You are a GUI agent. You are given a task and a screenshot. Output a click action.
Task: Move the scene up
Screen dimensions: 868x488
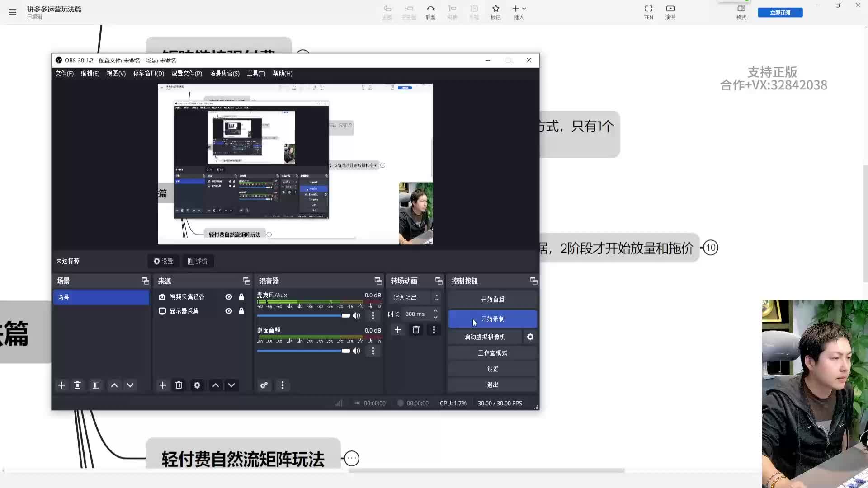[114, 385]
